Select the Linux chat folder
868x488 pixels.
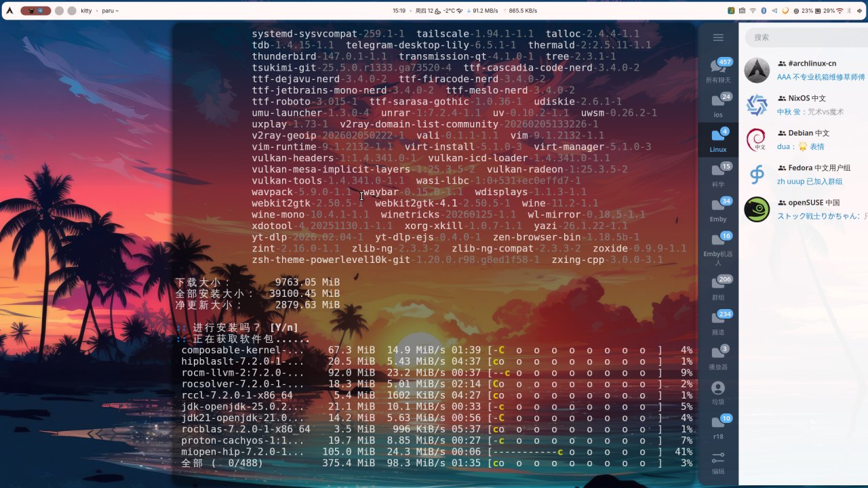(x=718, y=140)
